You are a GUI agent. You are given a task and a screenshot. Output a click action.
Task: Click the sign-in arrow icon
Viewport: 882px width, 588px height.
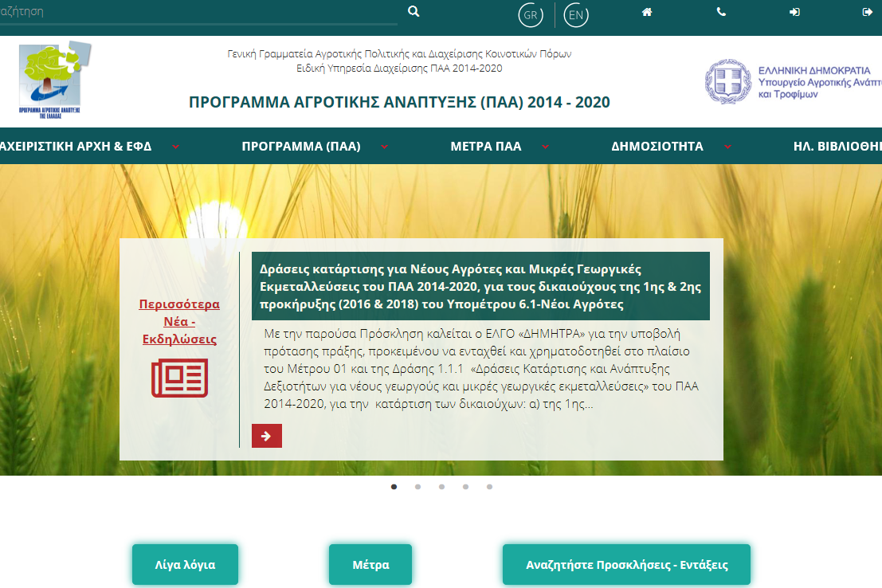tap(794, 12)
